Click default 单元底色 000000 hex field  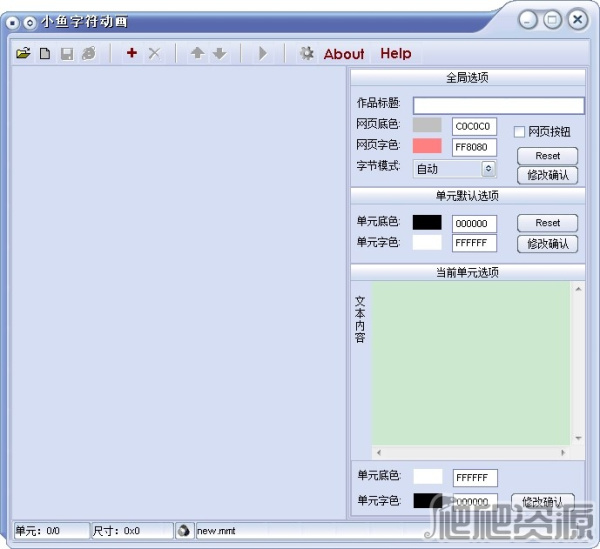474,223
